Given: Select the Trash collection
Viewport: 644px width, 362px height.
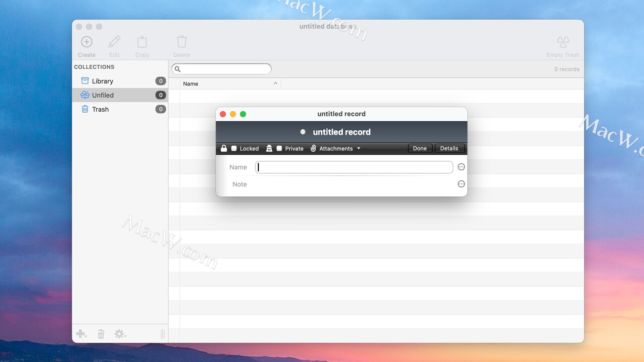Looking at the screenshot, I should coord(100,109).
